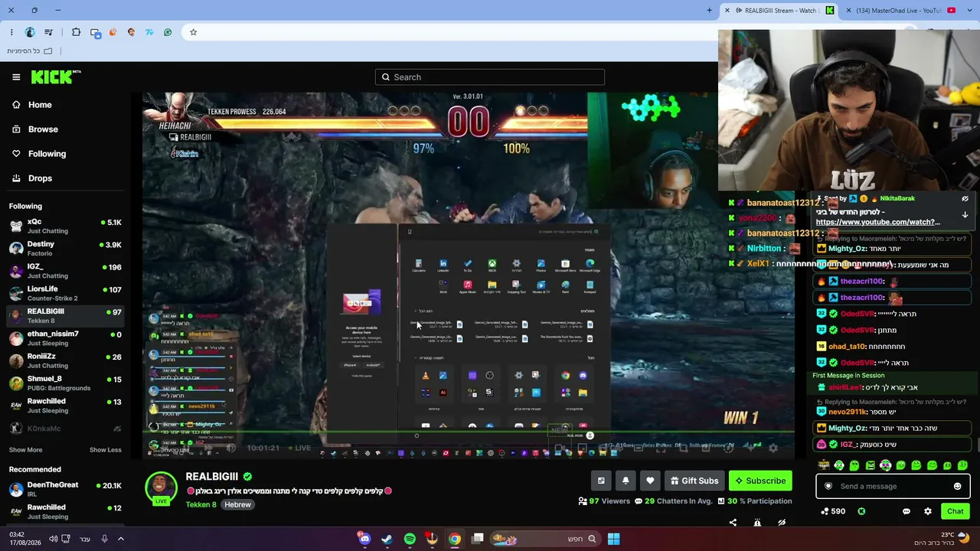
Task: Open ethan_nissim7's channel
Action: [x=64, y=338]
